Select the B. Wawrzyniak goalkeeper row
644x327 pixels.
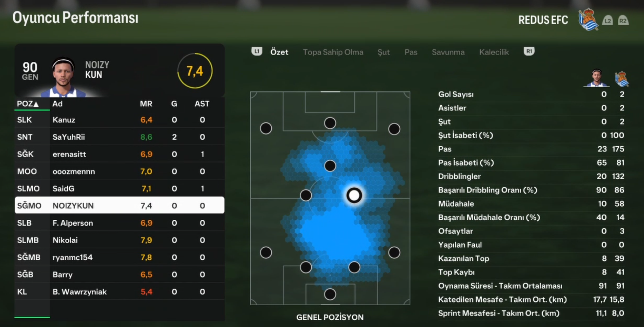120,292
